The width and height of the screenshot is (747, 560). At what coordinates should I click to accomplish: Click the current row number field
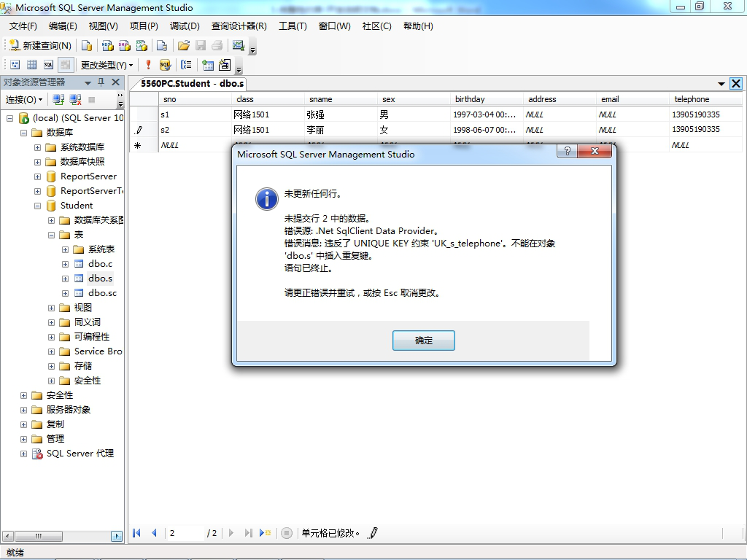pyautogui.click(x=185, y=533)
